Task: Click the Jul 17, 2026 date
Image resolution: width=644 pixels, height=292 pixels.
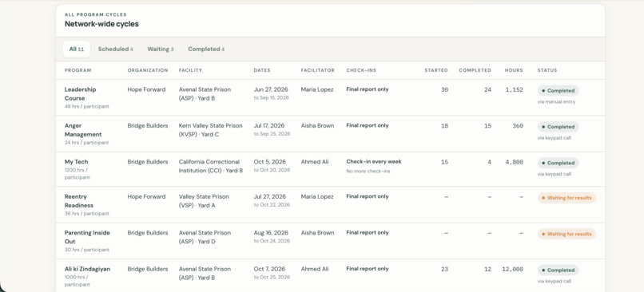Action: [269, 125]
